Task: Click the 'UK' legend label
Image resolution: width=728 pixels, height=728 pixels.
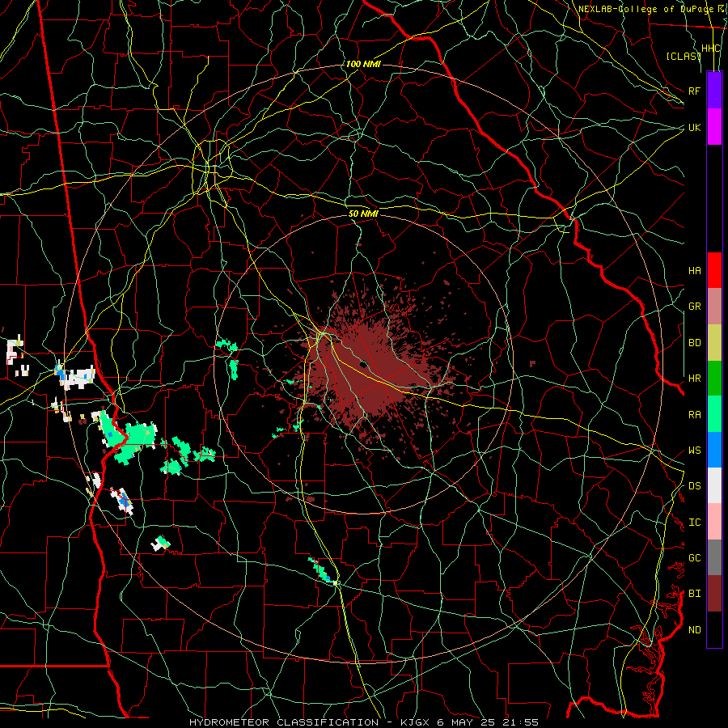Action: click(694, 127)
